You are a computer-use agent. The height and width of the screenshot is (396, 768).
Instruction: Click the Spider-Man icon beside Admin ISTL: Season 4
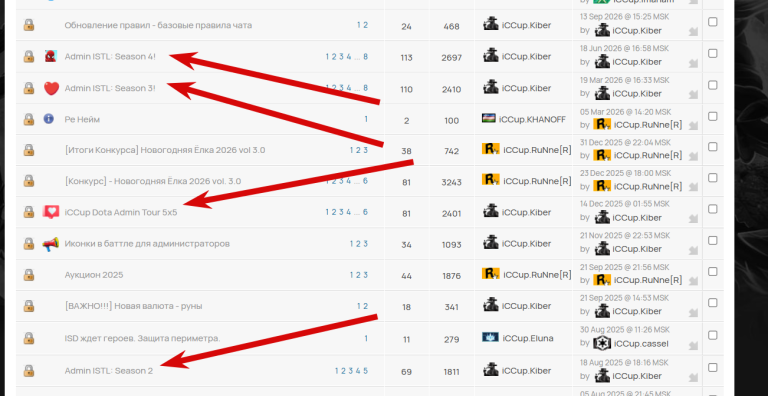point(51,56)
